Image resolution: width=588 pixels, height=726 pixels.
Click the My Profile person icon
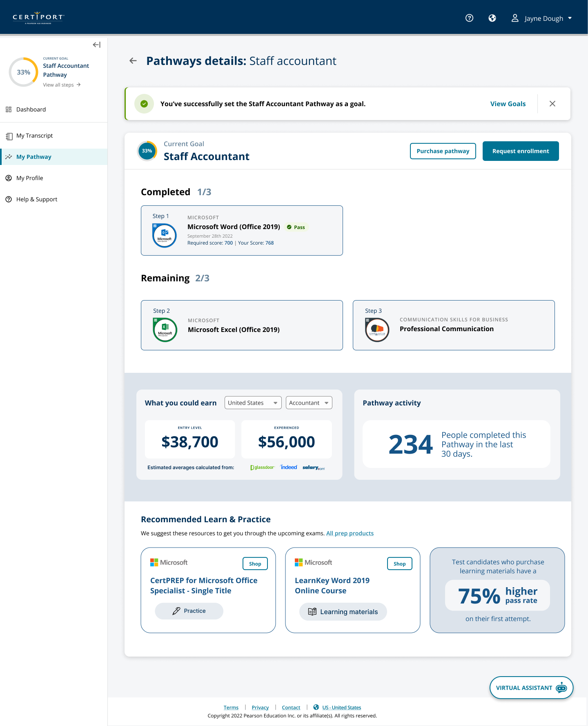[9, 178]
